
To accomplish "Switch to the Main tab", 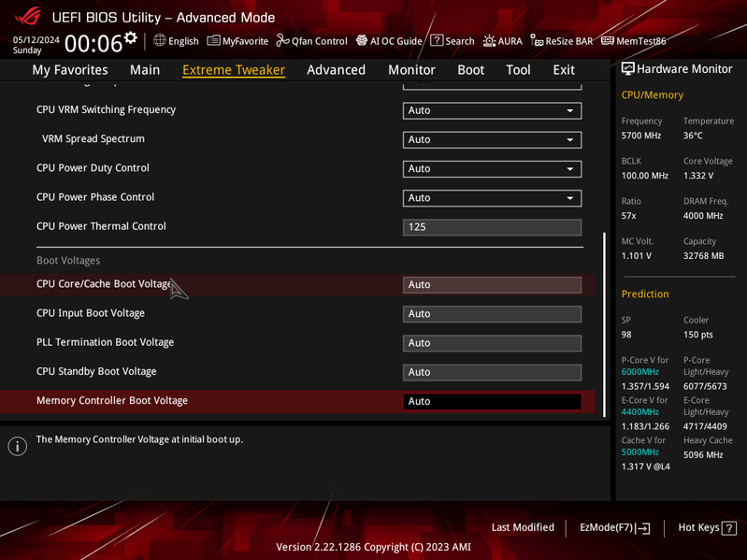I will click(x=145, y=70).
